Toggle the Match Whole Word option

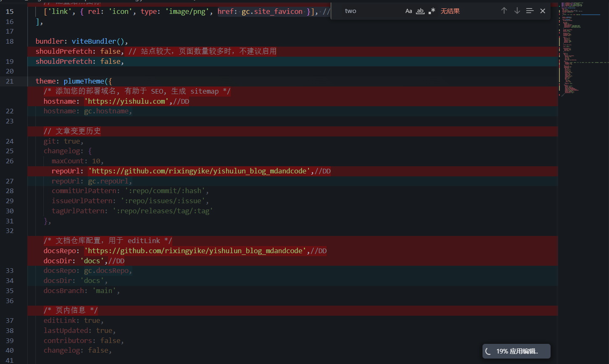420,11
